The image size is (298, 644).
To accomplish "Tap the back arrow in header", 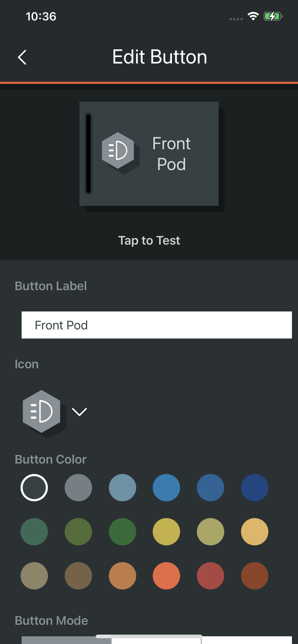I will click(x=22, y=57).
